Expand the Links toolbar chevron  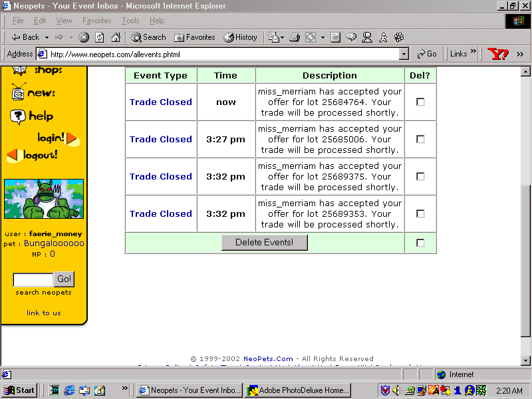[473, 53]
